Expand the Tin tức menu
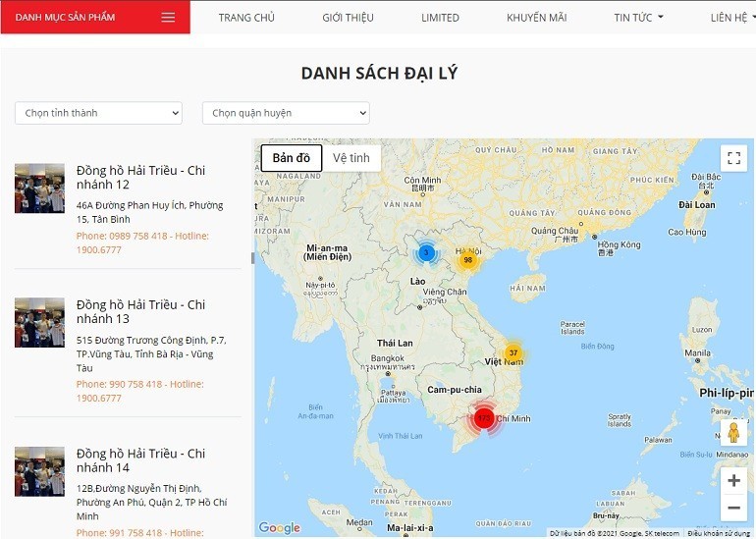 point(638,18)
